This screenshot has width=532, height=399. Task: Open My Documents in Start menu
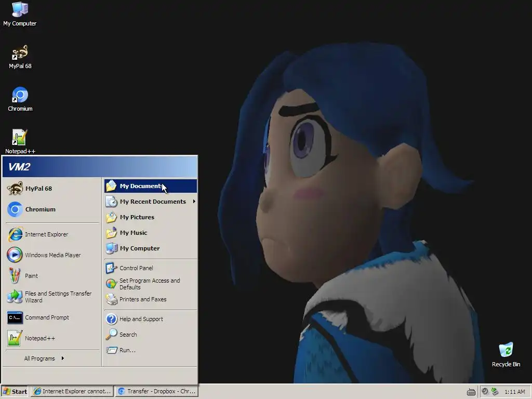pyautogui.click(x=151, y=187)
